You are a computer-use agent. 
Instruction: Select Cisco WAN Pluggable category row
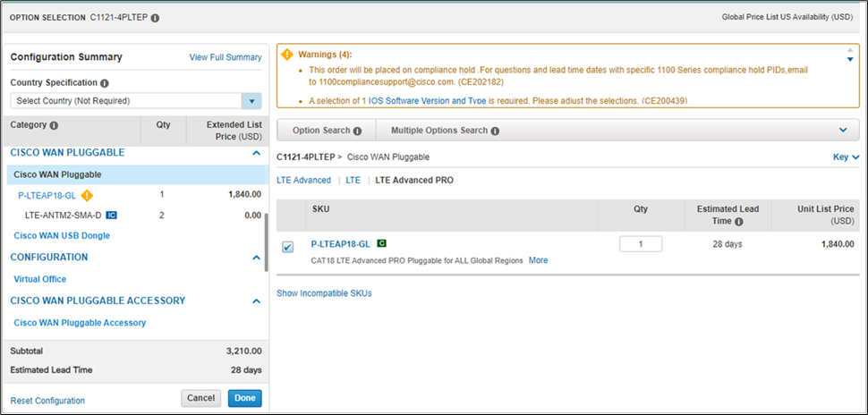[x=138, y=174]
